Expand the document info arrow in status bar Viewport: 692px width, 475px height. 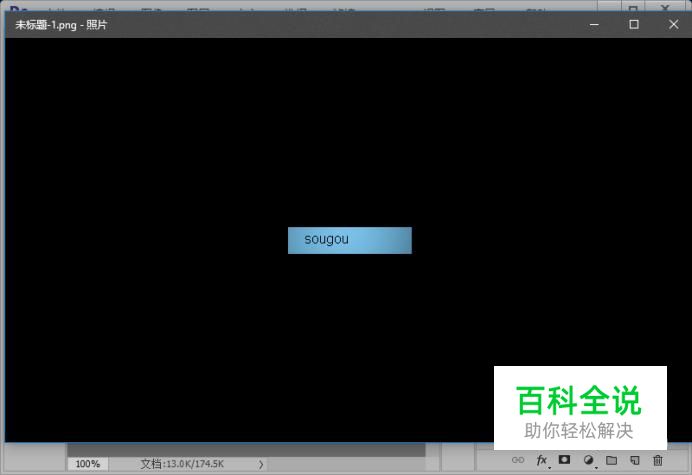(261, 464)
